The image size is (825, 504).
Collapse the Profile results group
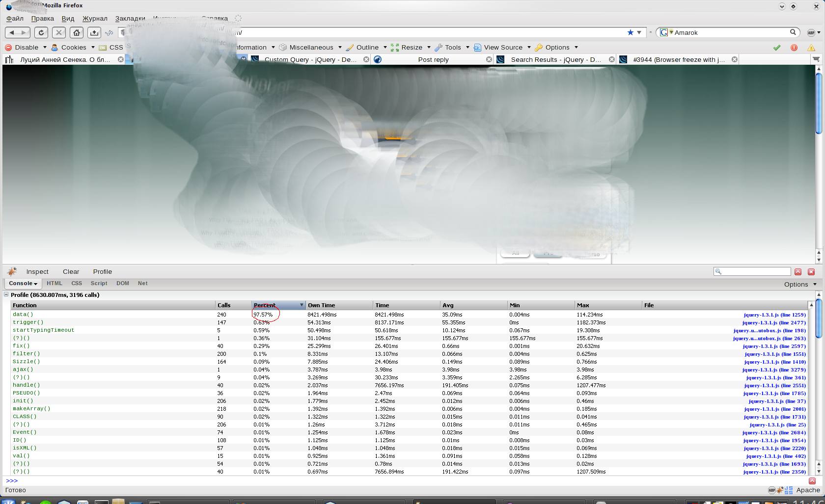6,295
